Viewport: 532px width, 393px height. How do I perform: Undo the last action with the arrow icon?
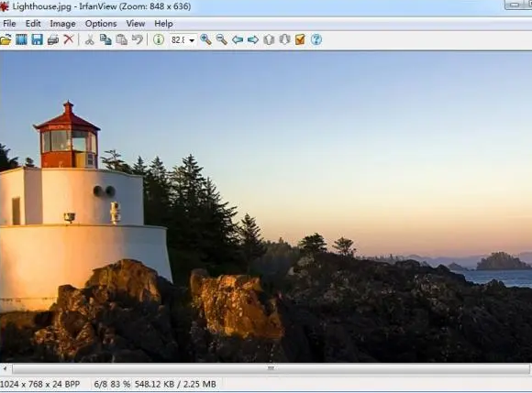click(x=137, y=39)
